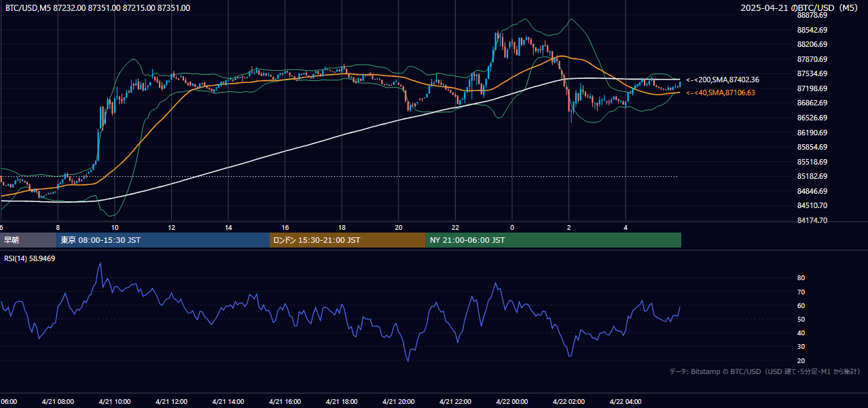Screen dimensions: 868x408
Task: Click price axis label 87534.69
Action: click(812, 73)
